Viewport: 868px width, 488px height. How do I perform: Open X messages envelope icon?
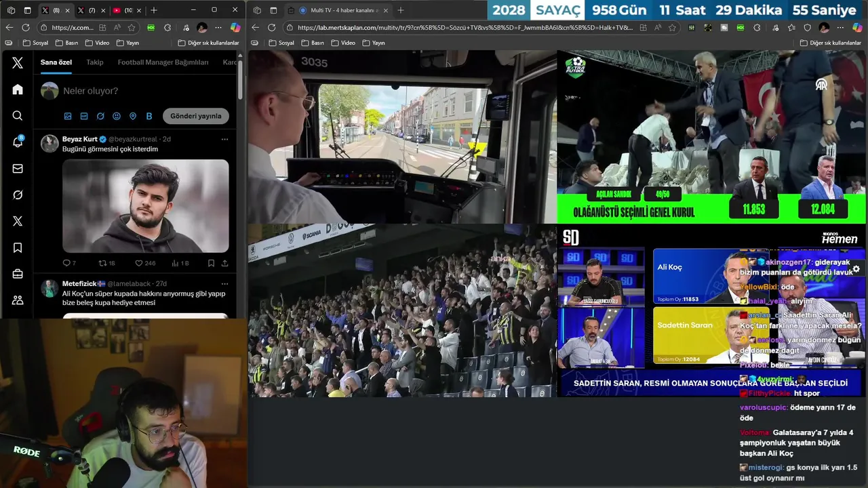(x=18, y=169)
